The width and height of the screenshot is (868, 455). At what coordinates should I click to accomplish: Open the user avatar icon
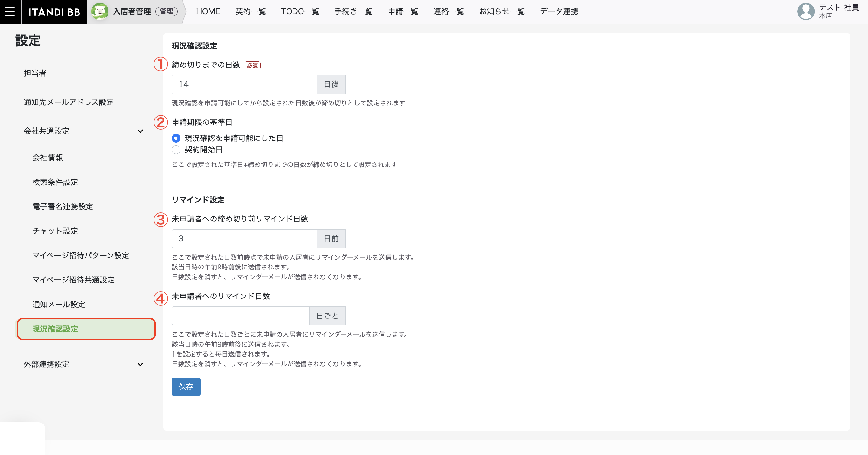point(806,11)
